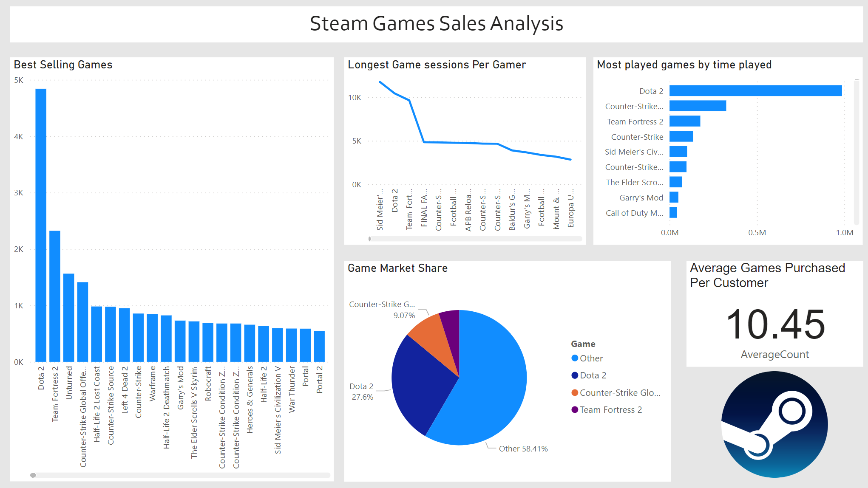
Task: Click the Steam Games Sales Analysis title
Action: tap(437, 23)
